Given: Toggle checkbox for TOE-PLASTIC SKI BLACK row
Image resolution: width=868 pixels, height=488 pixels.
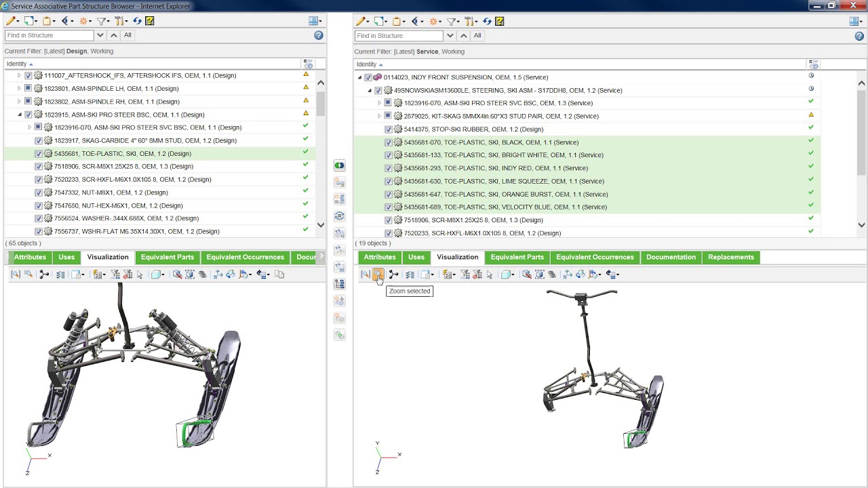Looking at the screenshot, I should tap(389, 142).
